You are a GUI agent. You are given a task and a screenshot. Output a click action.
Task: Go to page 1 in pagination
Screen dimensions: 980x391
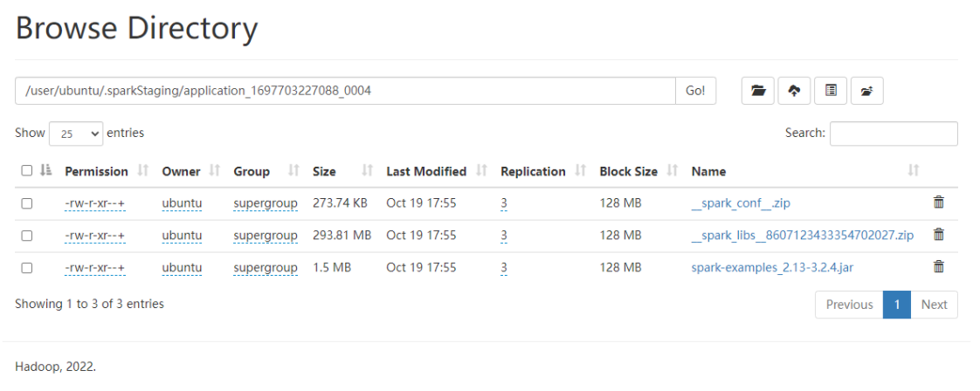tap(897, 305)
